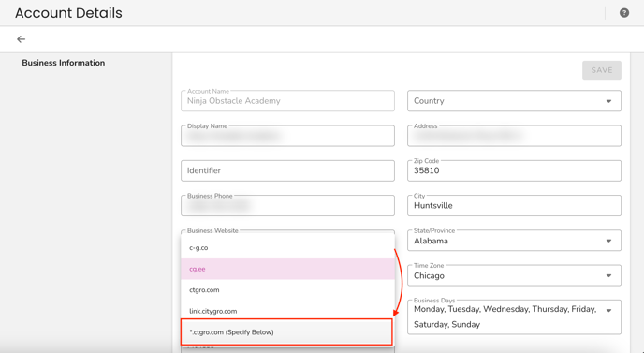
Task: Edit the Zip Code field 35810
Action: (x=514, y=170)
